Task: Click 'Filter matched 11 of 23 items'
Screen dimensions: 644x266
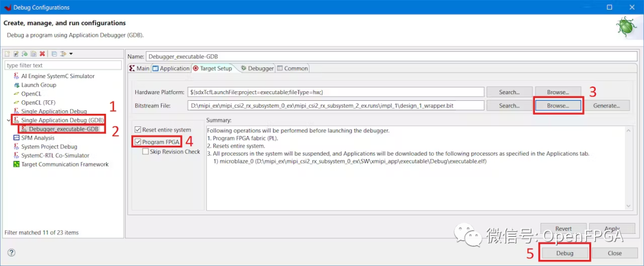Action: pyautogui.click(x=41, y=233)
